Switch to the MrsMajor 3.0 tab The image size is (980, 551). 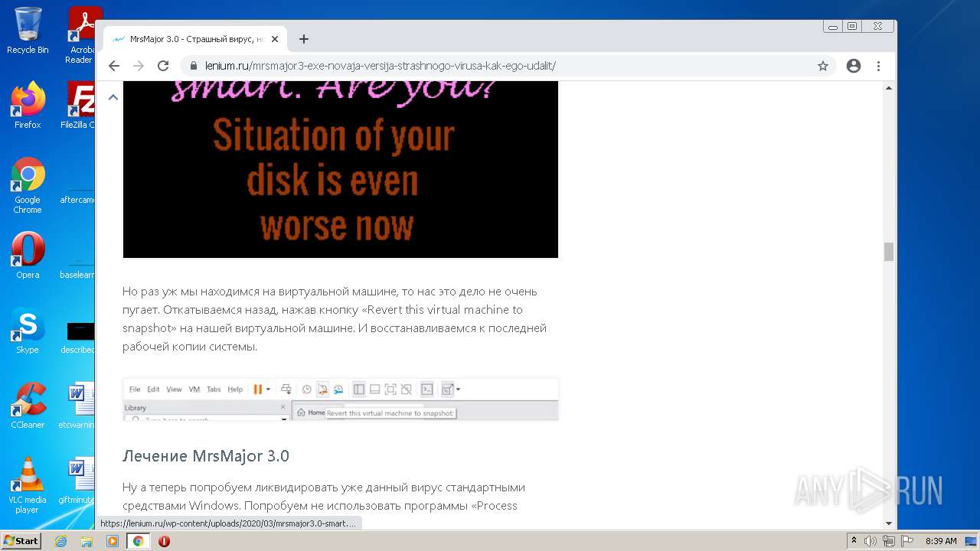195,39
